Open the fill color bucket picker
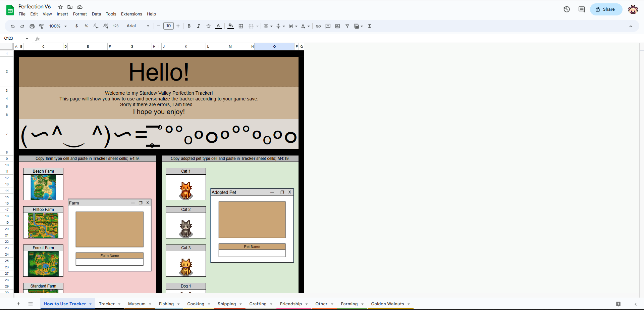The height and width of the screenshot is (310, 644). [x=231, y=26]
